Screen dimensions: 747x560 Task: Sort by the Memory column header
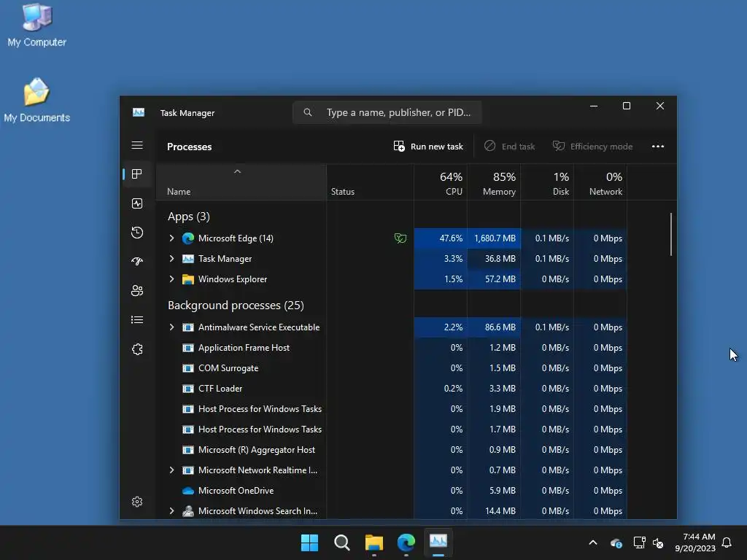click(x=494, y=182)
